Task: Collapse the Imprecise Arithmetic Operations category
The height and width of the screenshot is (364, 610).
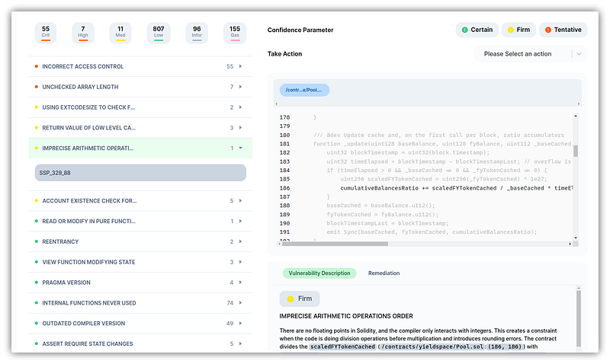Action: 140,148
